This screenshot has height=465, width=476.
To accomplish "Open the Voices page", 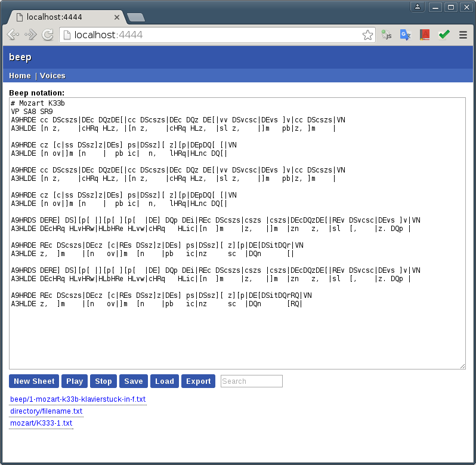I will coord(52,76).
